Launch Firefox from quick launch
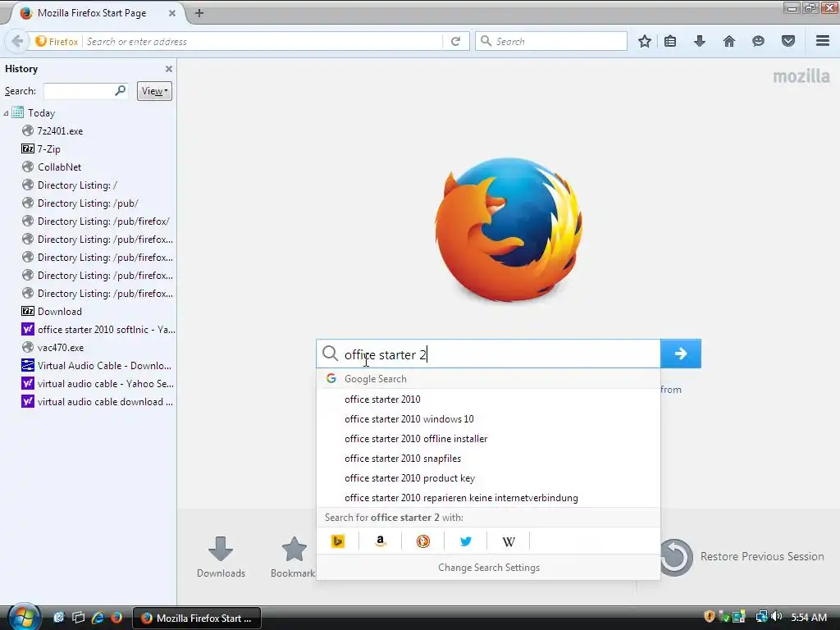The width and height of the screenshot is (840, 630). pos(116,618)
